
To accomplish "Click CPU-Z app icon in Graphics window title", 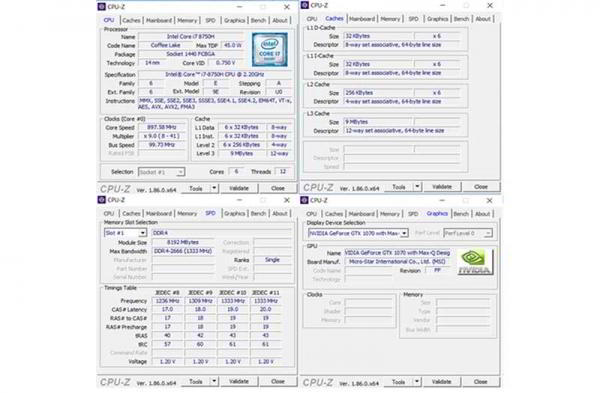I will click(304, 200).
